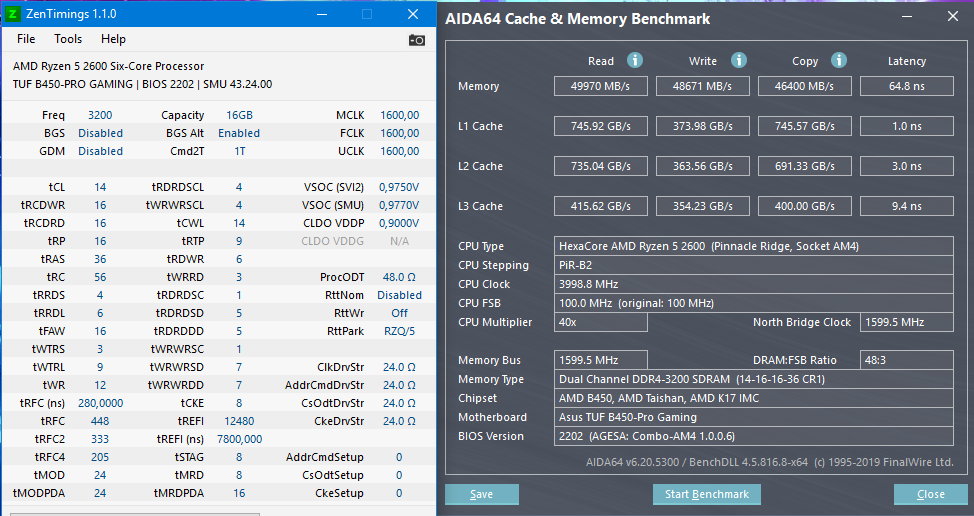Click the RttPark value RZQ/5
974x516 pixels.
pyautogui.click(x=399, y=331)
